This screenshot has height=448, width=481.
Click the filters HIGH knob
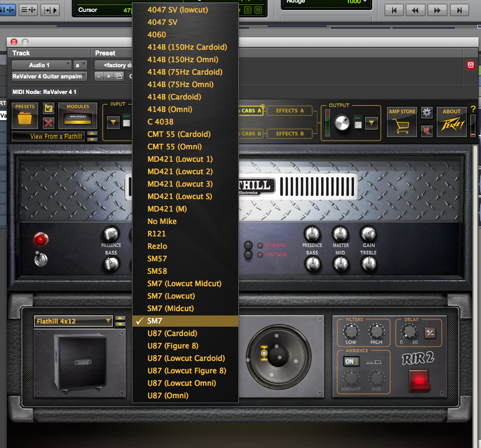tap(376, 331)
